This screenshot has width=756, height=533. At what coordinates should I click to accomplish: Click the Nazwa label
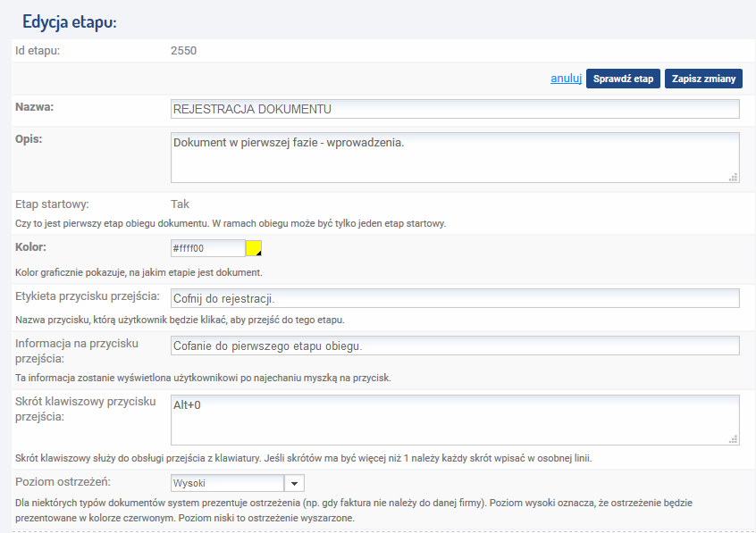coord(34,107)
